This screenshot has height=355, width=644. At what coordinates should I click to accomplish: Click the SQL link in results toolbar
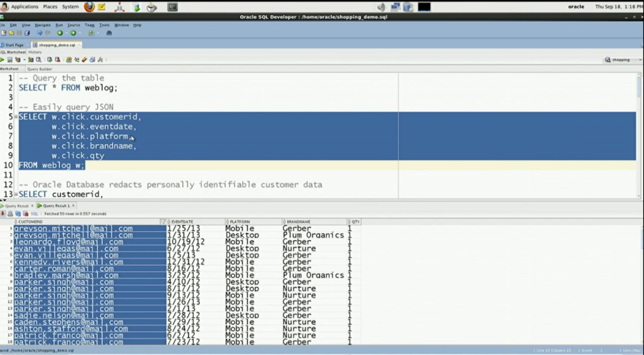(x=34, y=214)
